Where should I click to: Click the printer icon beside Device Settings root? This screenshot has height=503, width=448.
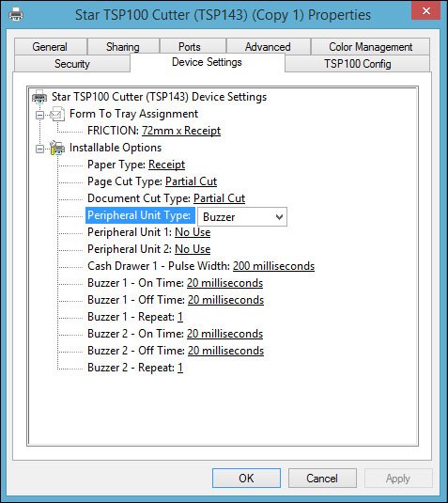[x=39, y=97]
